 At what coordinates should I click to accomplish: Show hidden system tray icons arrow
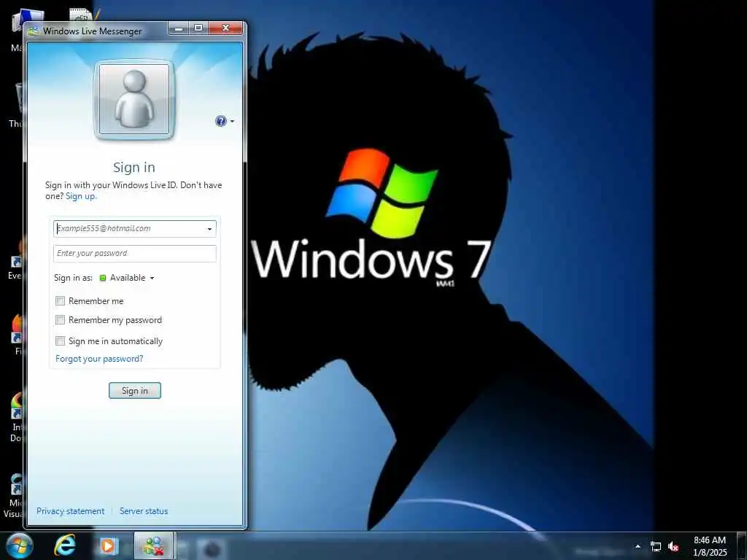pos(638,546)
